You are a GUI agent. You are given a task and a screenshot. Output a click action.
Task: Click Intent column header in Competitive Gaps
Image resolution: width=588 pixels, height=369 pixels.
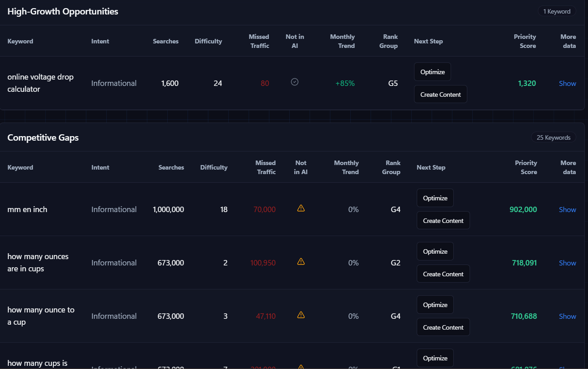tap(100, 167)
